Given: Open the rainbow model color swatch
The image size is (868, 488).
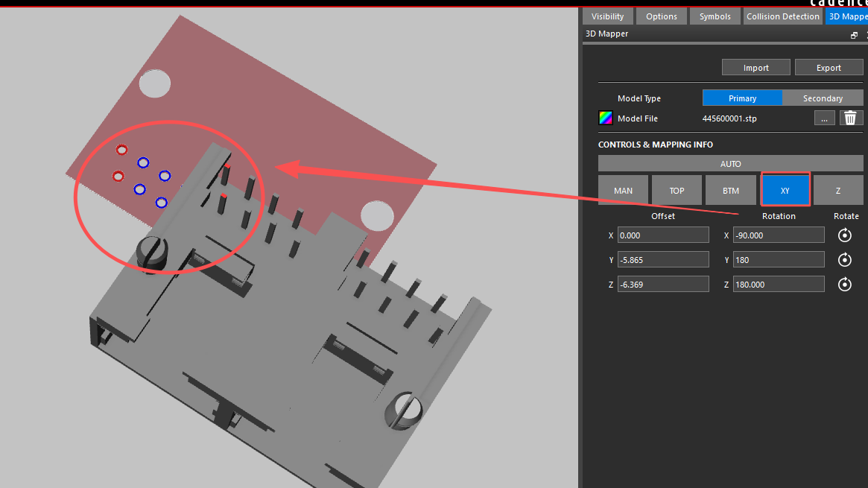Looking at the screenshot, I should (x=606, y=118).
